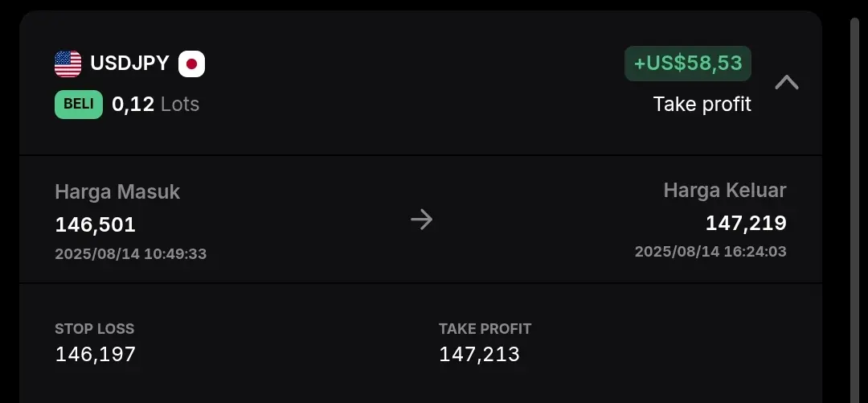The image size is (868, 403).
Task: Click exit price 147,219
Action: [x=746, y=223]
